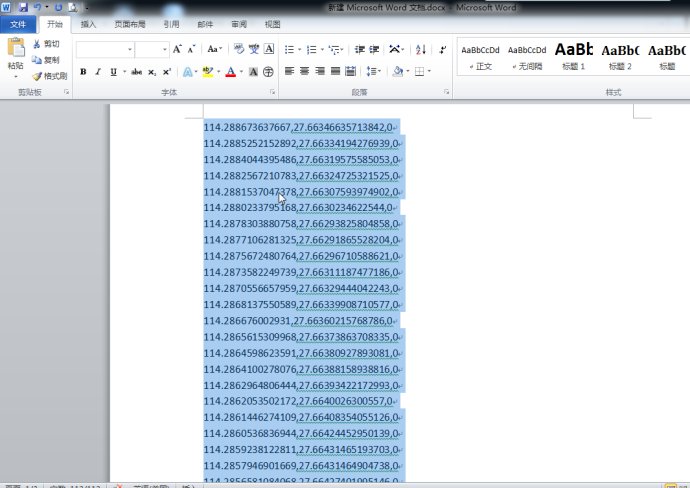The height and width of the screenshot is (488, 690).
Task: Toggle Bold formatting
Action: click(83, 72)
